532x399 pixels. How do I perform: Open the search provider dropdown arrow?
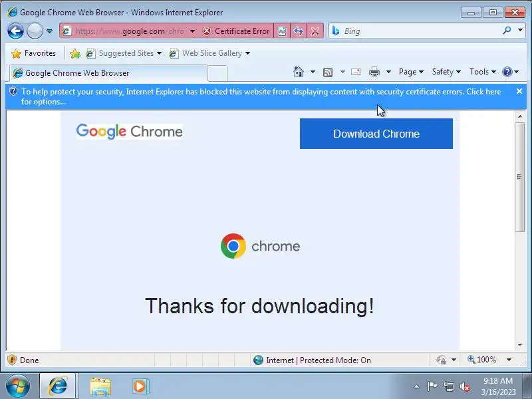pos(520,31)
